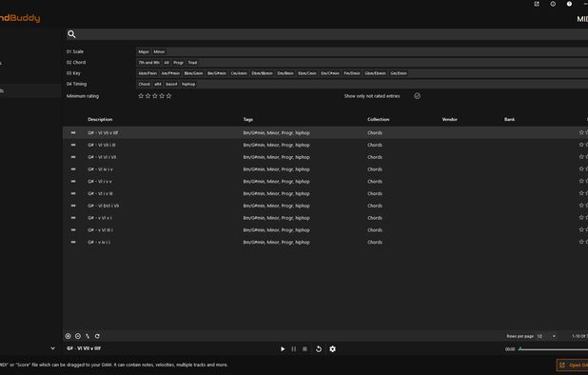This screenshot has height=375, width=588.
Task: Toggle the 7th and 9th chord filter
Action: (148, 63)
